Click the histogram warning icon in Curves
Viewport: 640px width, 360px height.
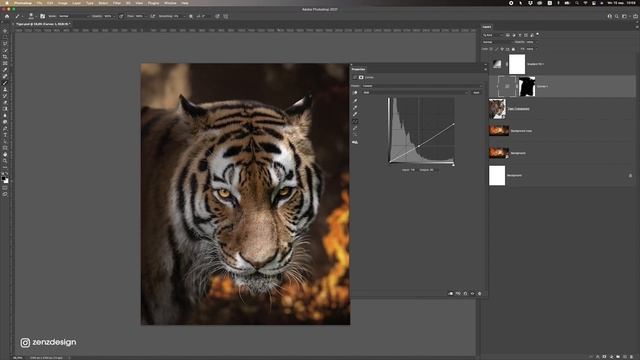tap(355, 142)
